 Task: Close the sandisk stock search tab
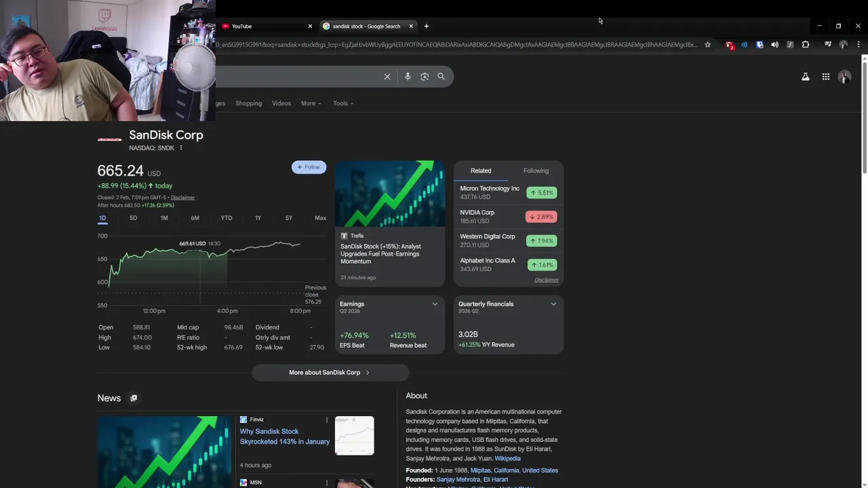411,26
